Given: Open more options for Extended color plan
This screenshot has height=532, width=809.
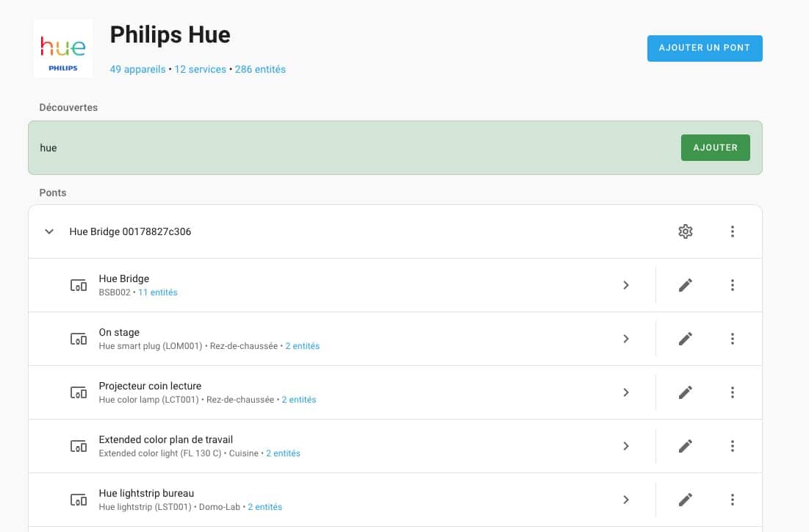Looking at the screenshot, I should pos(732,446).
